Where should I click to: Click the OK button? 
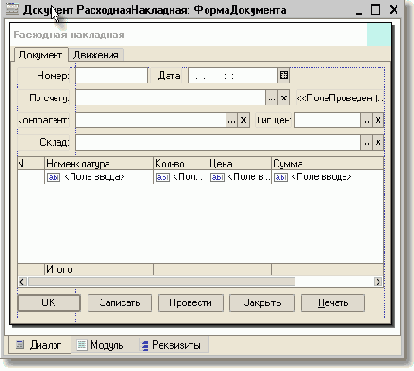pos(49,303)
